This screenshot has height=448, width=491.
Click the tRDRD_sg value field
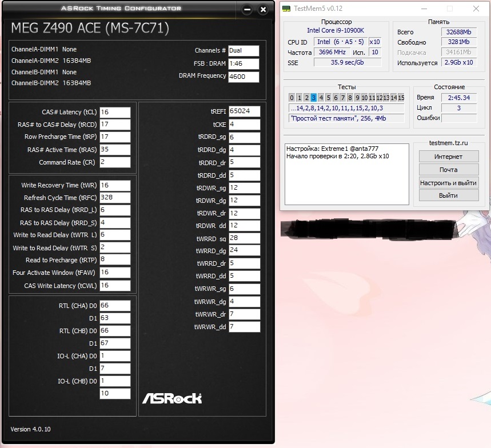244,137
